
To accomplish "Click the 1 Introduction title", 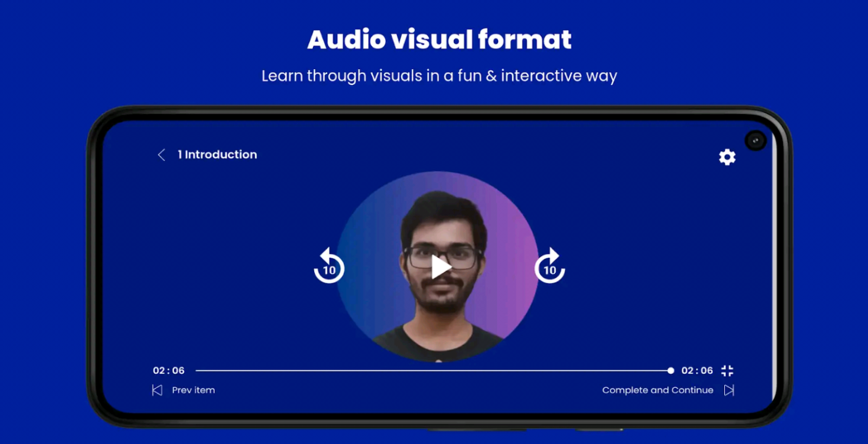I will [x=217, y=155].
